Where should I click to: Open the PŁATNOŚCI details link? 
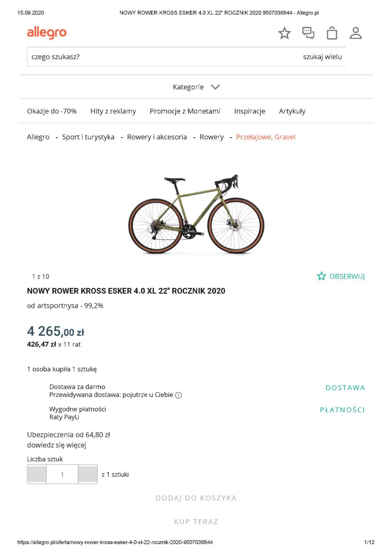click(x=342, y=410)
